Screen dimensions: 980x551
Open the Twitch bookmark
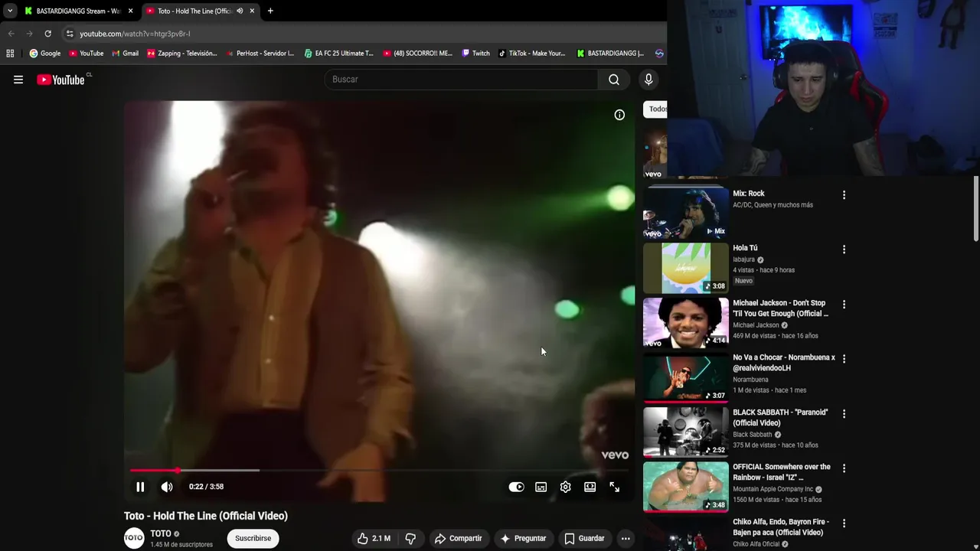(475, 54)
